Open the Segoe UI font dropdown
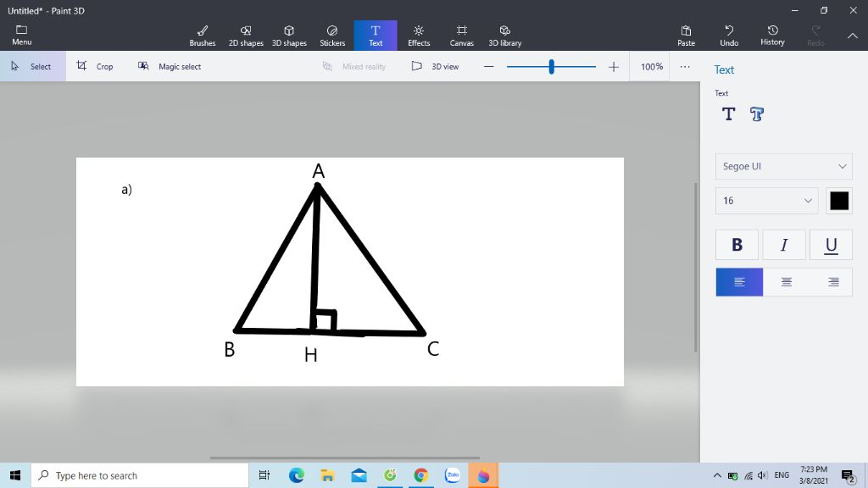Image resolution: width=868 pixels, height=488 pixels. pyautogui.click(x=783, y=167)
